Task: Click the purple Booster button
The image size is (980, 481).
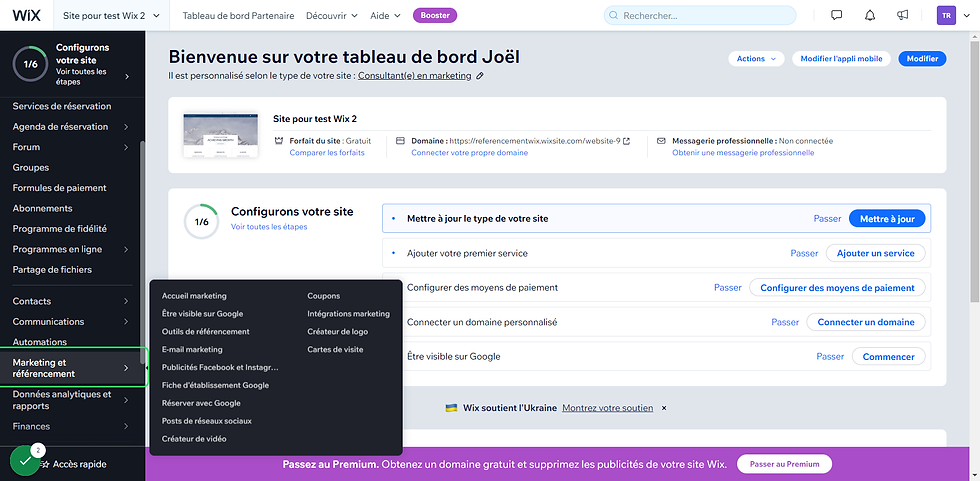Action: [x=435, y=16]
